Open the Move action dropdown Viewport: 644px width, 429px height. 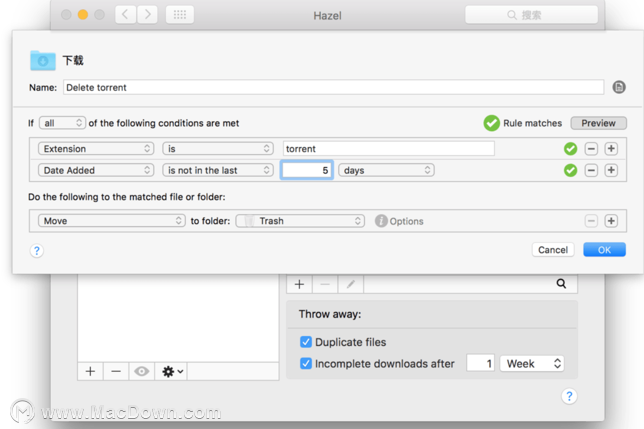111,221
